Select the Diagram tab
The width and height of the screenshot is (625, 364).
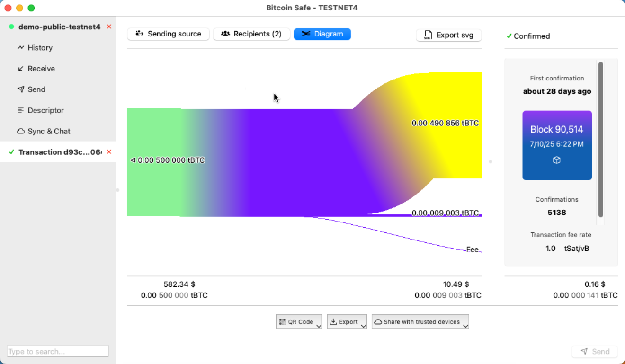click(x=322, y=34)
